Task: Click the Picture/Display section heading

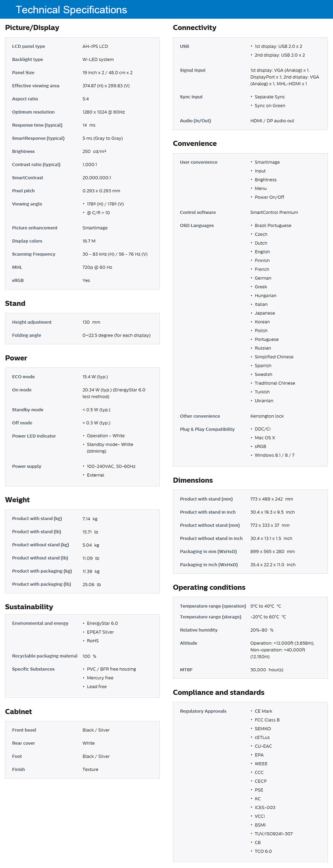Action: click(x=32, y=28)
